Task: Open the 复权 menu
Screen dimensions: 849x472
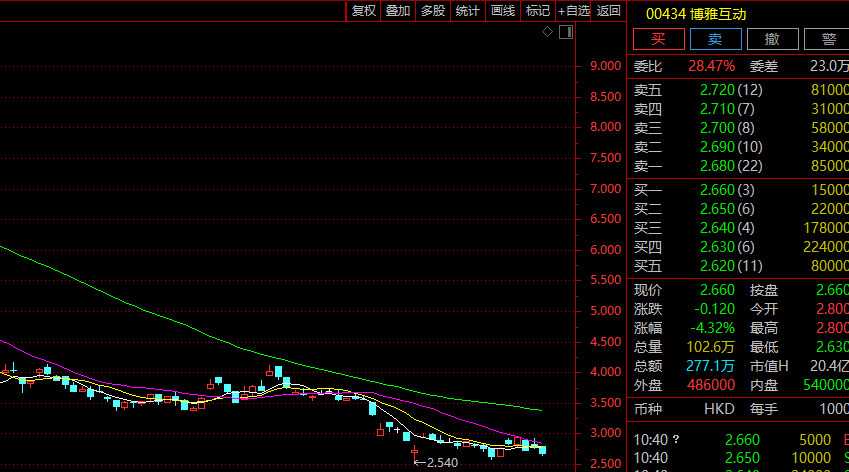Action: click(x=363, y=11)
